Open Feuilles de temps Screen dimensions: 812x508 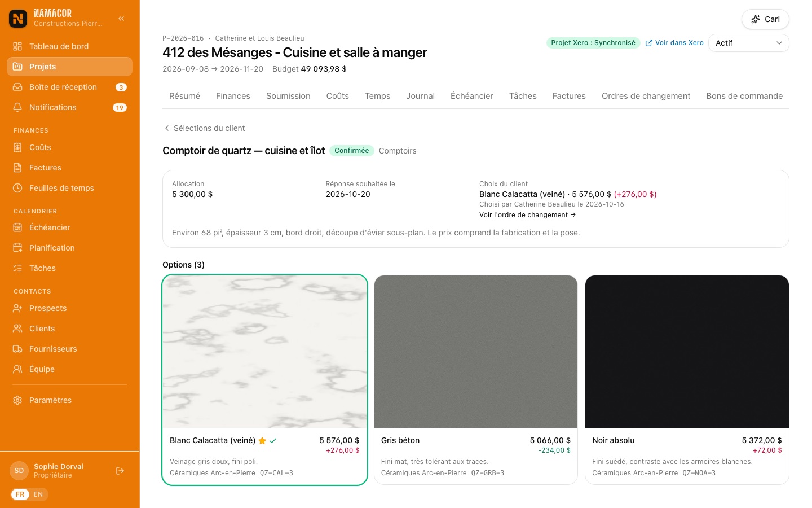coord(69,188)
